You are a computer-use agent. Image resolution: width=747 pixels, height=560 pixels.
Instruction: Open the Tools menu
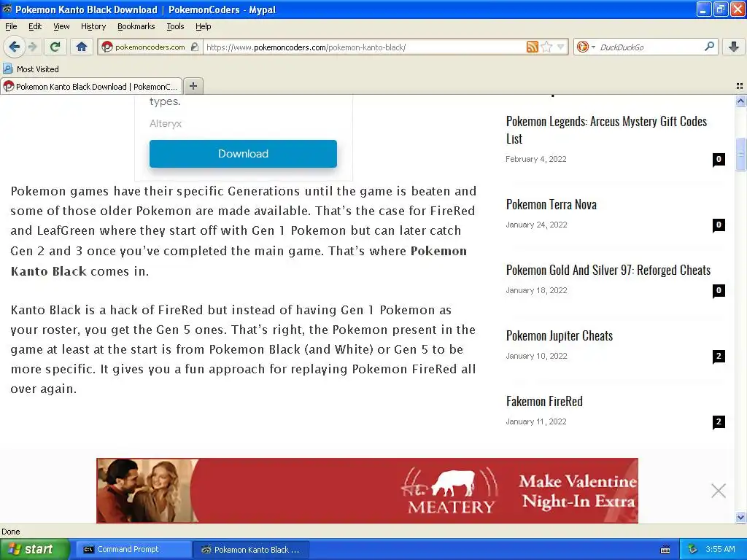[175, 26]
